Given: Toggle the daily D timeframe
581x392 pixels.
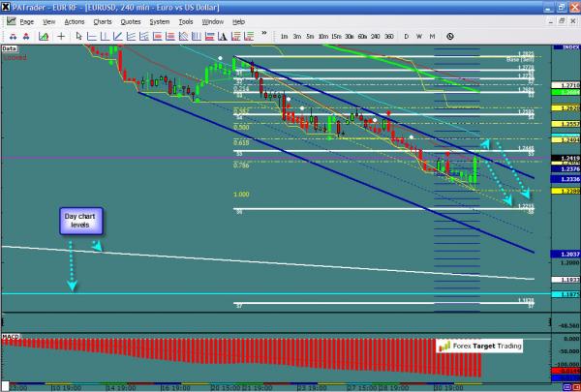Looking at the screenshot, I should click(x=408, y=36).
